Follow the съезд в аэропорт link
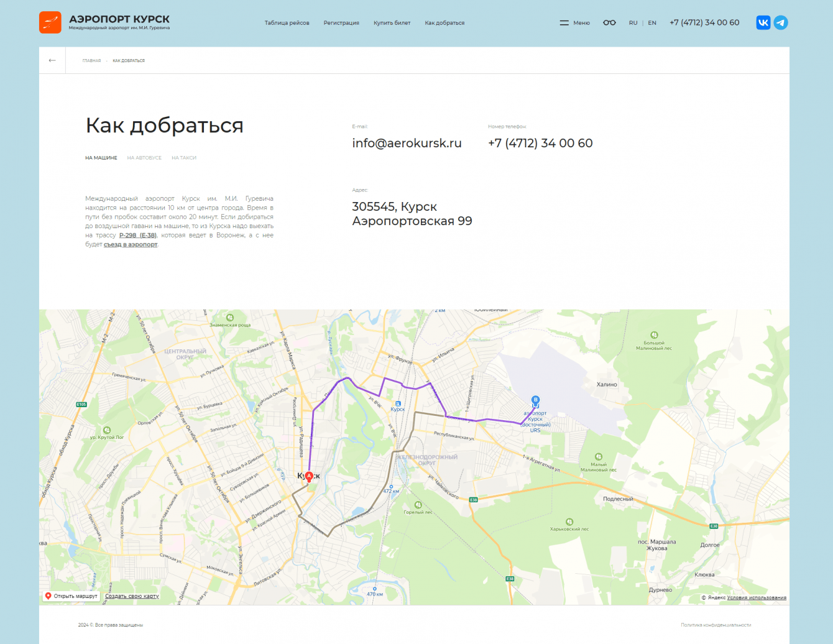Image resolution: width=833 pixels, height=644 pixels. point(131,245)
